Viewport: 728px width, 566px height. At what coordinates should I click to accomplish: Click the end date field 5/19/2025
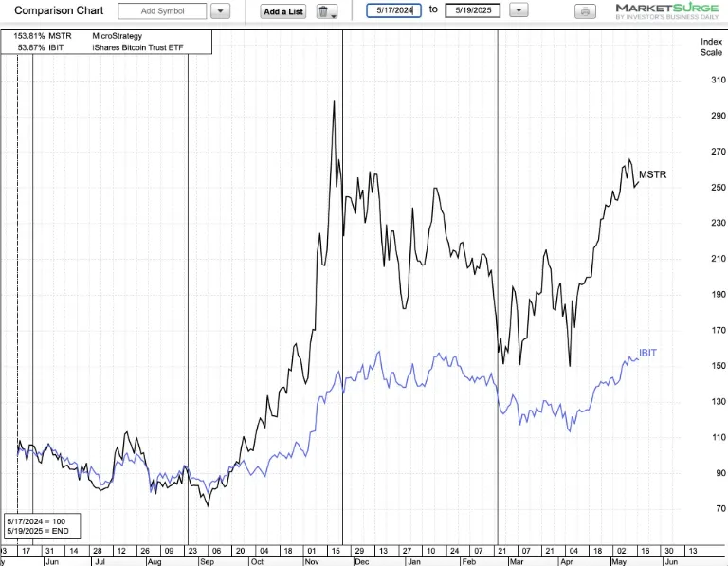[473, 10]
